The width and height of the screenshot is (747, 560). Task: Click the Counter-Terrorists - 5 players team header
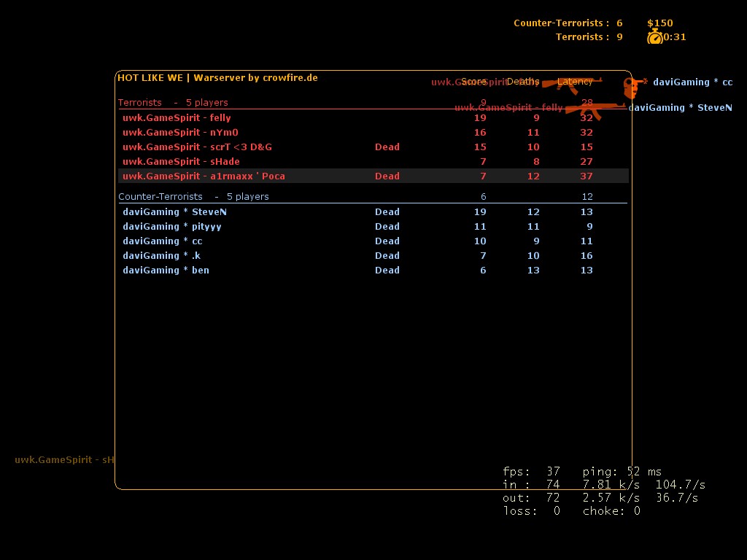point(193,196)
